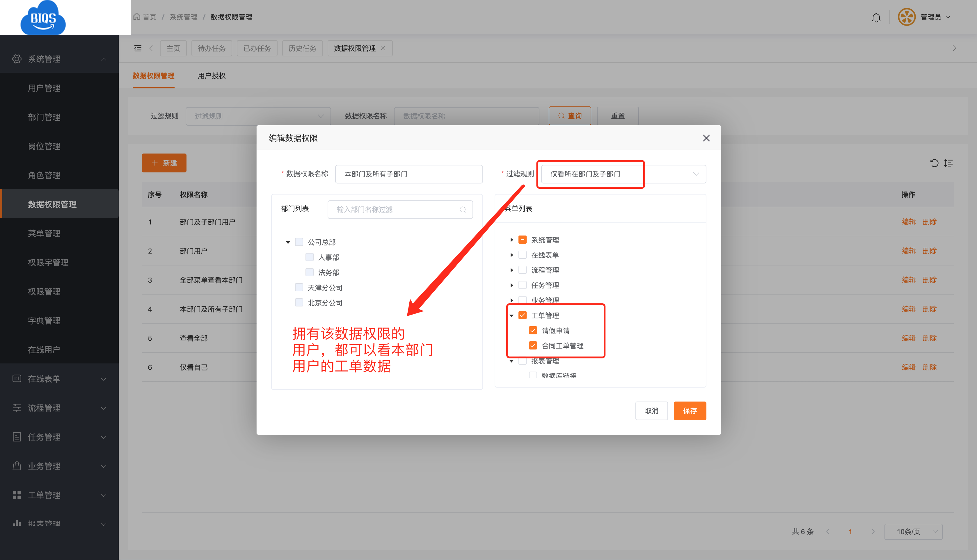The width and height of the screenshot is (977, 560).
Task: Close the 数据权限管理 page tab
Action: point(383,48)
